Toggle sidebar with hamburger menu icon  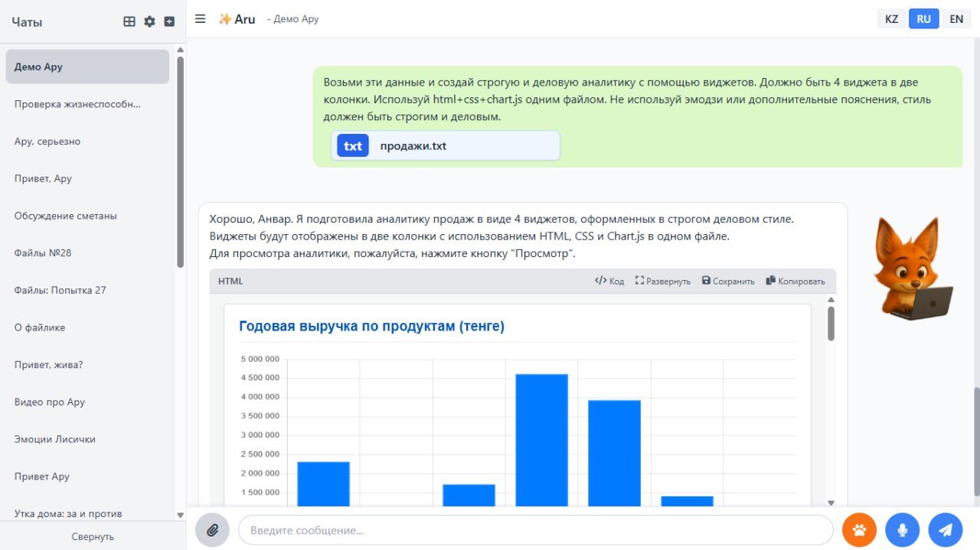pos(200,19)
